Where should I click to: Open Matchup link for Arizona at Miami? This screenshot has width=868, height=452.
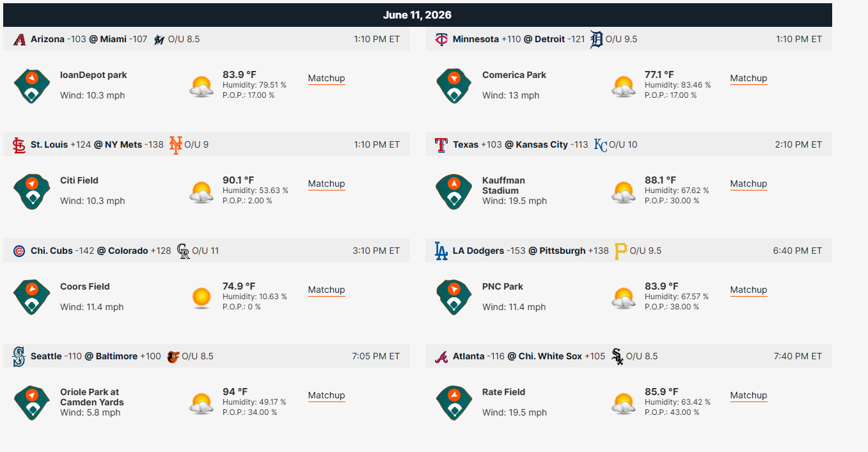(x=326, y=79)
